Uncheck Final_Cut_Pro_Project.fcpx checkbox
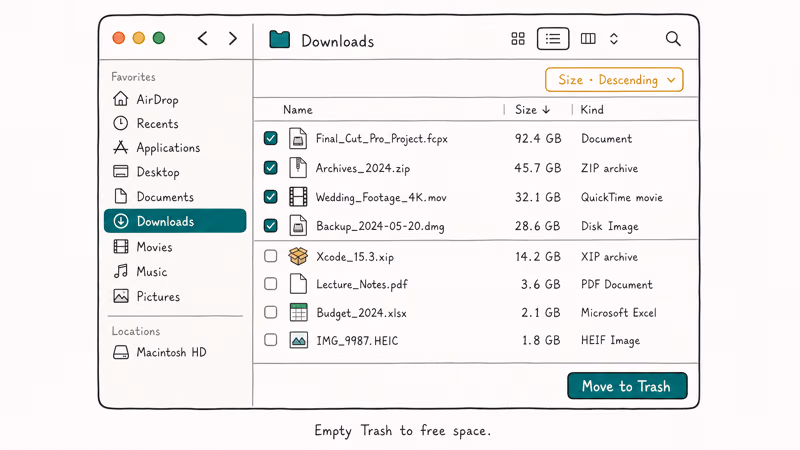Screen dimensions: 800x450 tap(271, 138)
